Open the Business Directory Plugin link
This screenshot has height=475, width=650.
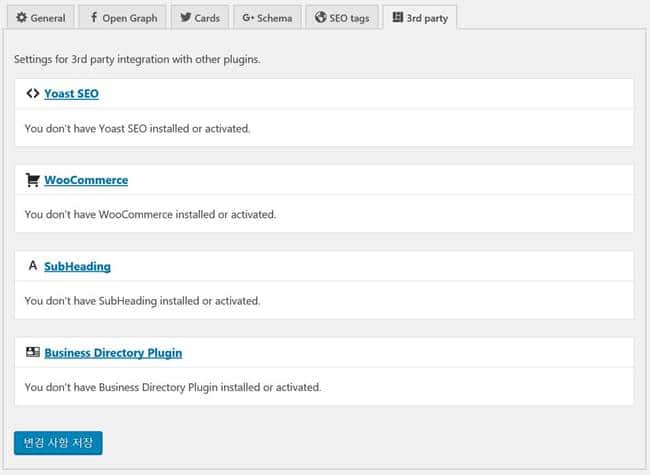coord(113,352)
